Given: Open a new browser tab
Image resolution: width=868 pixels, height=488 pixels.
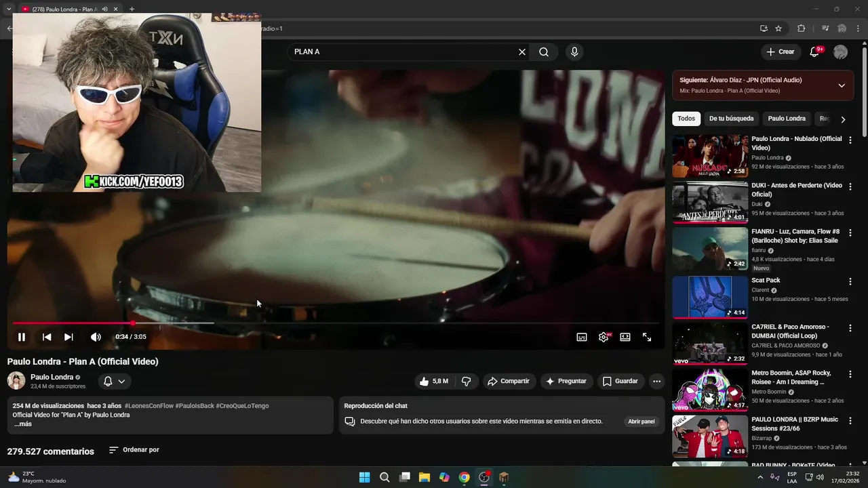Looking at the screenshot, I should click(x=132, y=9).
